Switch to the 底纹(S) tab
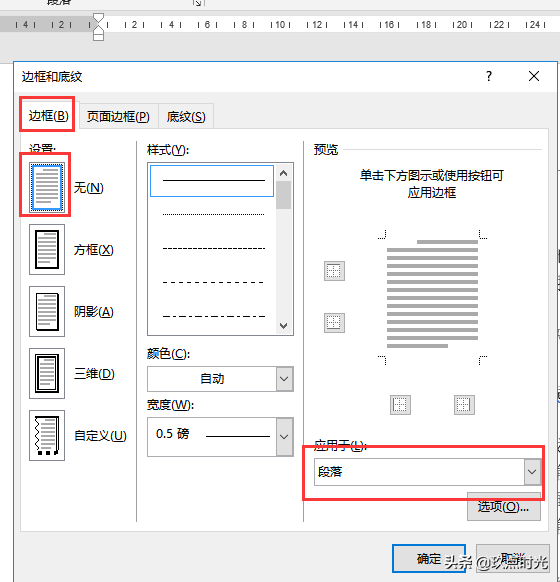This screenshot has height=582, width=560. tap(186, 117)
